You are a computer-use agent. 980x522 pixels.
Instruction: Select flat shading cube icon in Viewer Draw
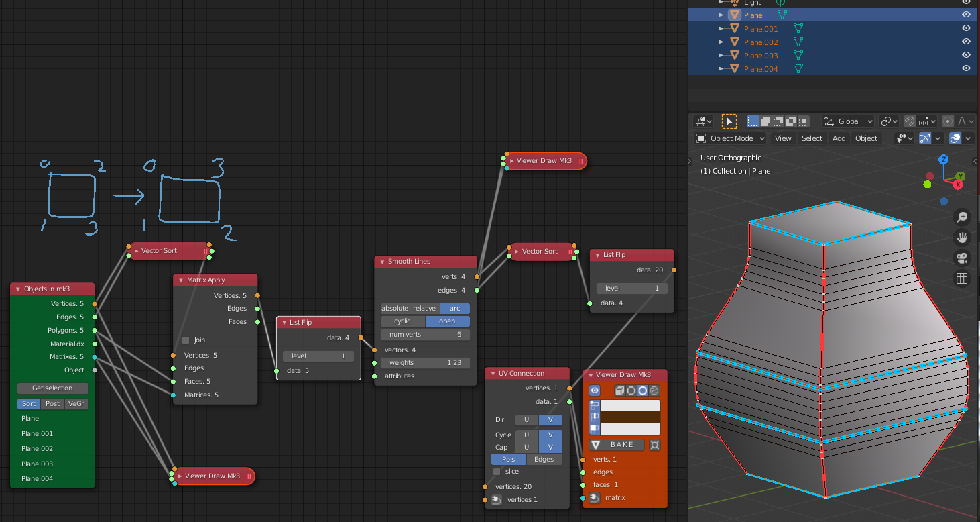point(620,390)
